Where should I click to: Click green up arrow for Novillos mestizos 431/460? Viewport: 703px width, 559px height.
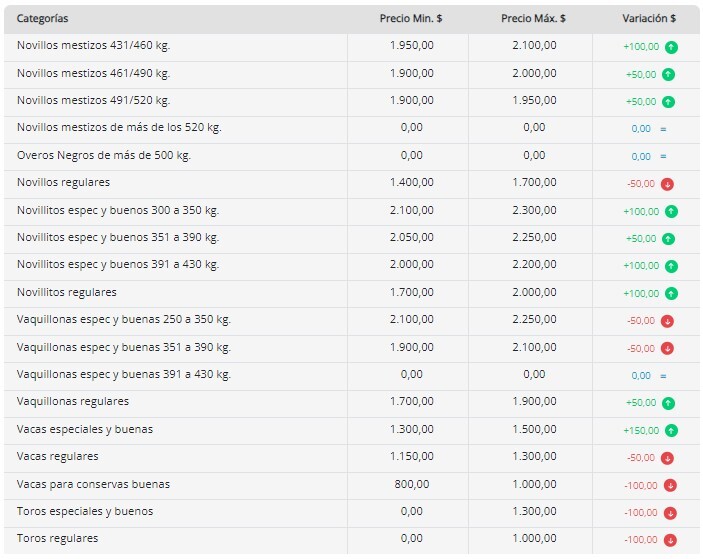pos(669,47)
